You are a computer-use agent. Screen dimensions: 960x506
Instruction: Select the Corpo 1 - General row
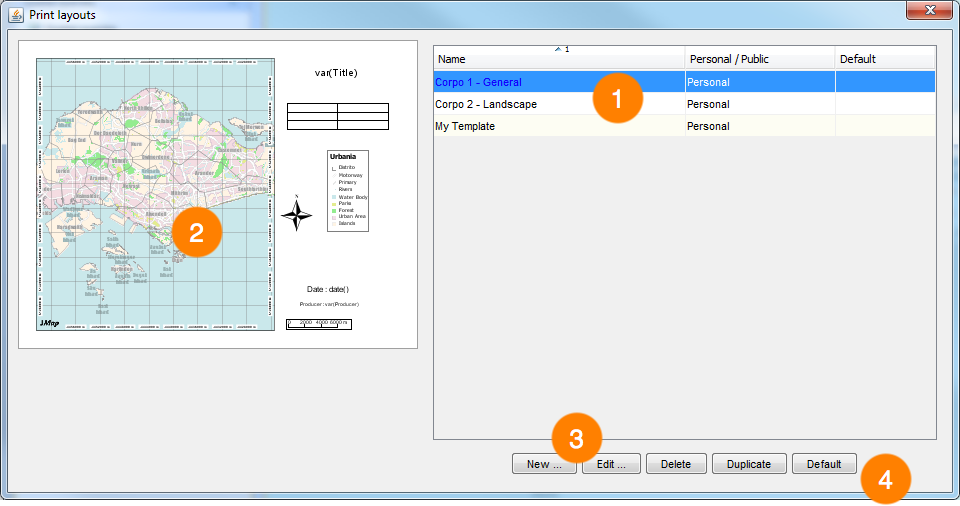(684, 82)
